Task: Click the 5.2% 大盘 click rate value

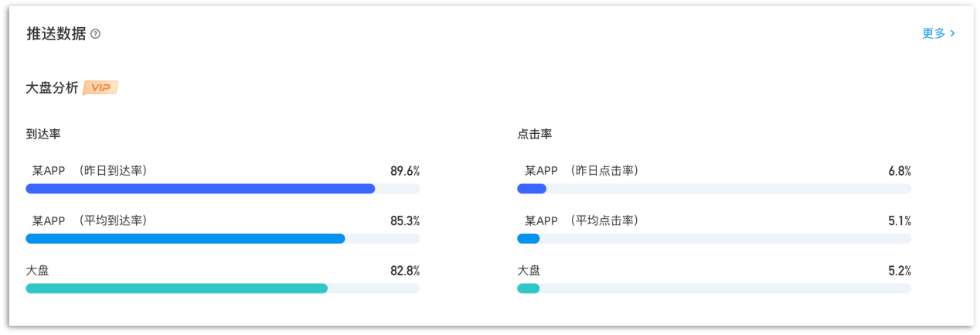Action: pos(900,271)
